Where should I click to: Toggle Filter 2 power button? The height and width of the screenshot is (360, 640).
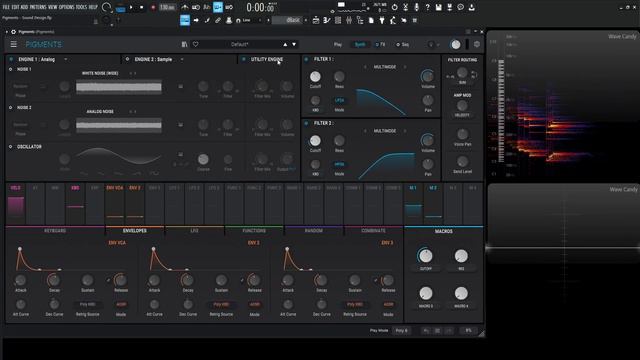pyautogui.click(x=307, y=123)
